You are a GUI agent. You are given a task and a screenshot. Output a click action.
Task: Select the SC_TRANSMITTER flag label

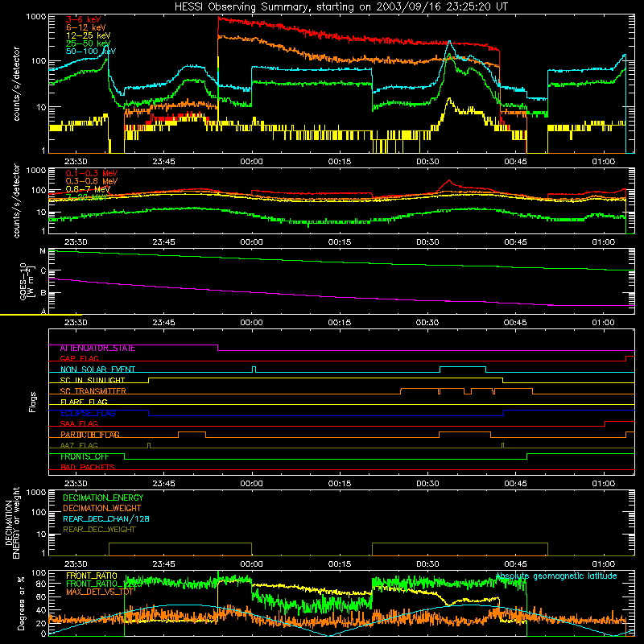[x=93, y=391]
